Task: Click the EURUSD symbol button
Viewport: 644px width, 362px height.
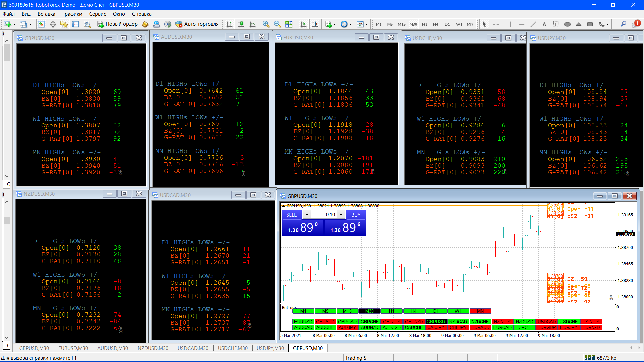Action: point(303,322)
